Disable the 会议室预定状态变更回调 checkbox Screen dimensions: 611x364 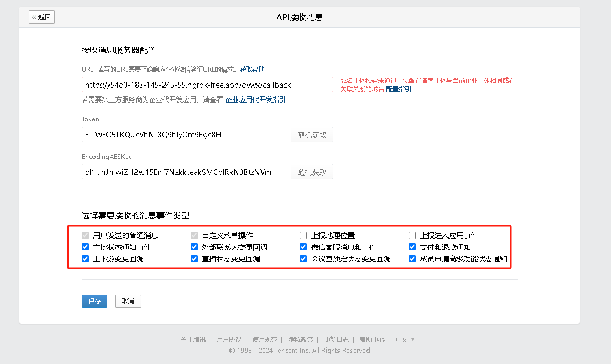coord(303,259)
